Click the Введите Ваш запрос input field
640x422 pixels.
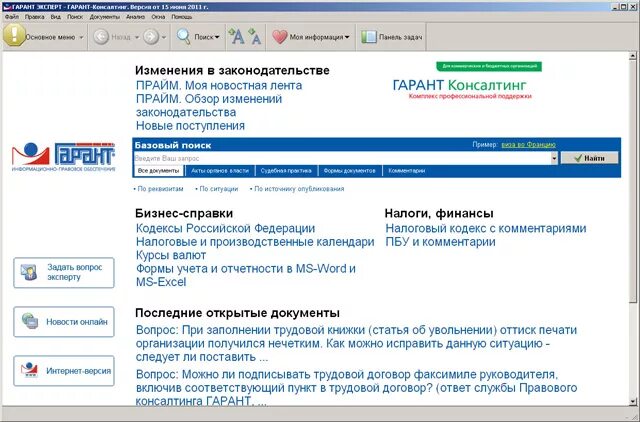point(342,158)
